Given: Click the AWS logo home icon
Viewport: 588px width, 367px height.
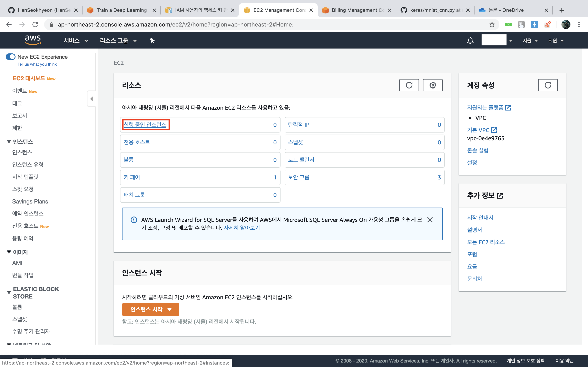Looking at the screenshot, I should pos(33,40).
